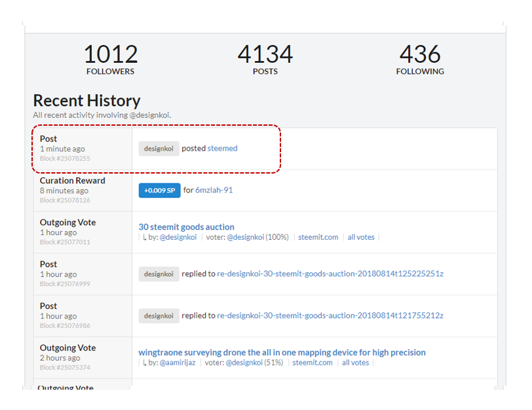532x410 pixels.
Task: Click designkoi tag in 'posted steemed' row
Action: [x=159, y=149]
